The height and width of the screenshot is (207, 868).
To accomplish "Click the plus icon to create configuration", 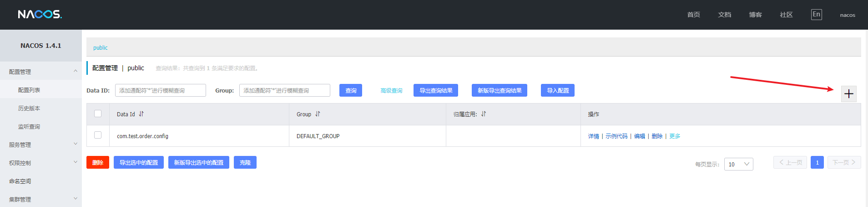I will [x=848, y=94].
